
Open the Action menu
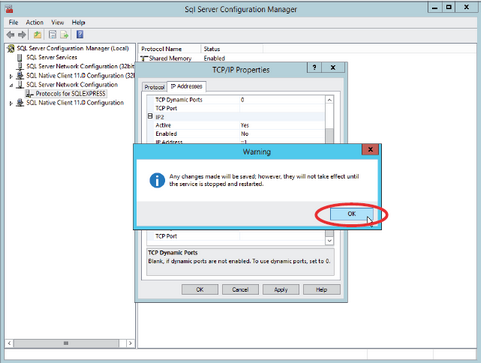point(35,22)
